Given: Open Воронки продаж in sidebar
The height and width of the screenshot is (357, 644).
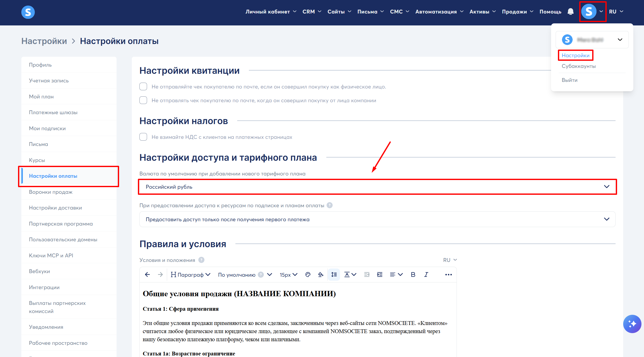Looking at the screenshot, I should tap(69, 192).
